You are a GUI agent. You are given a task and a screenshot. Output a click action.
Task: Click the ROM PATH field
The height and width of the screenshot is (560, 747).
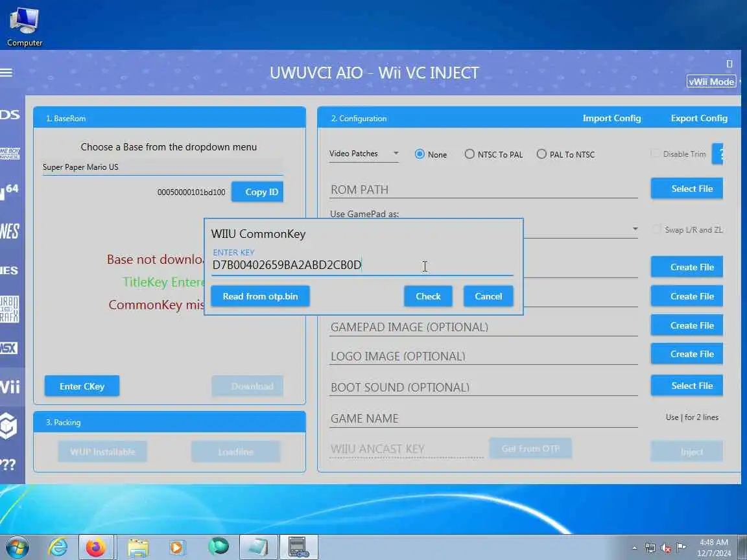coord(483,189)
